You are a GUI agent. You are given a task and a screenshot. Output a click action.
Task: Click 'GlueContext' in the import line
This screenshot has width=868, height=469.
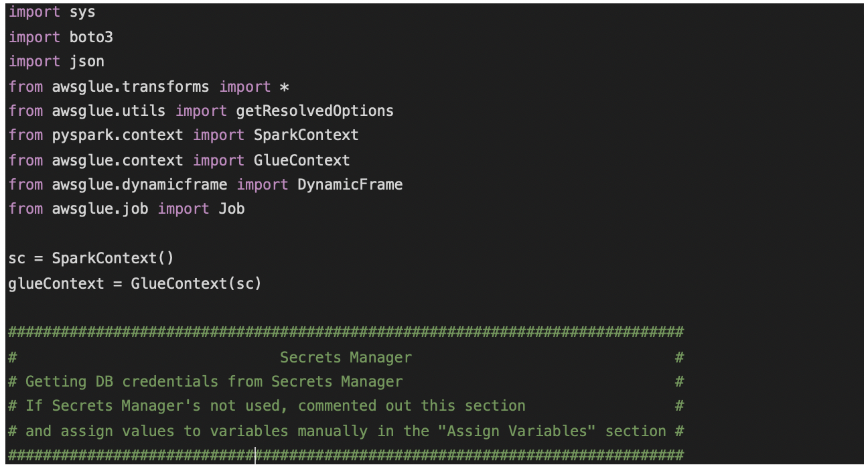[301, 160]
